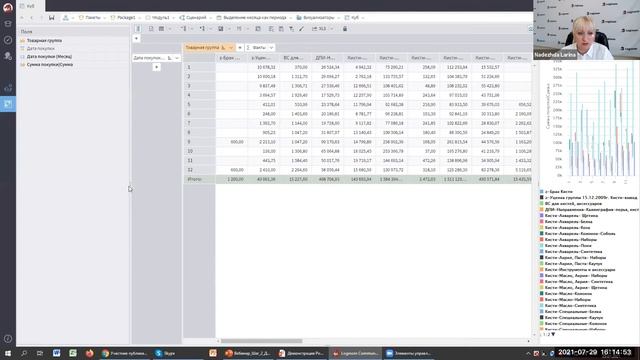Click the cube toolbar floppy-disk icon

click(221, 29)
